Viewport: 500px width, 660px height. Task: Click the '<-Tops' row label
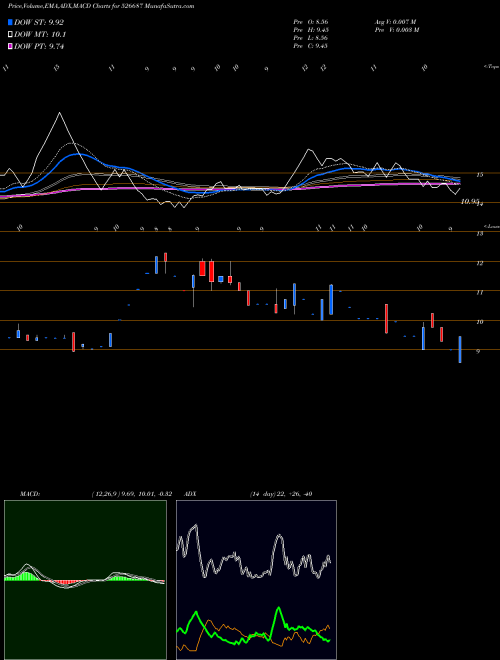coord(491,67)
